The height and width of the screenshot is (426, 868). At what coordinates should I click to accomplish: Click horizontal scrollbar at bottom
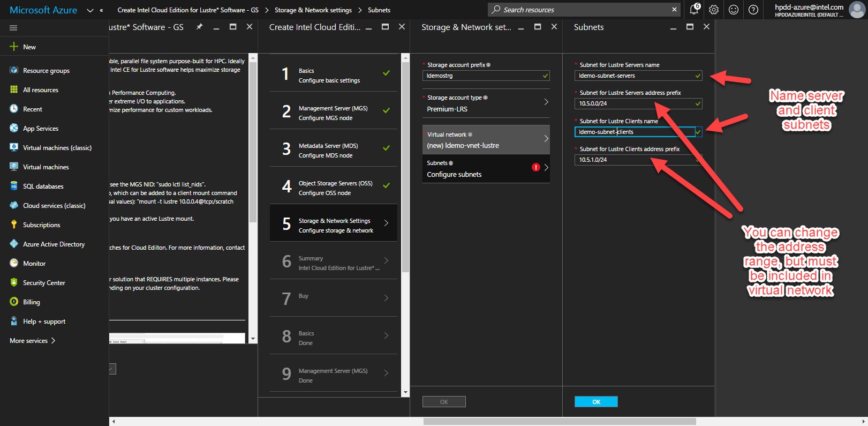pyautogui.click(x=560, y=422)
